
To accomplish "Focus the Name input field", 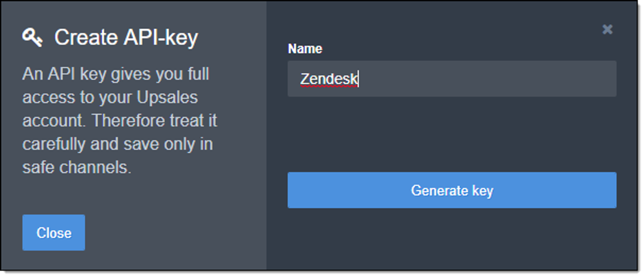I will [x=452, y=79].
